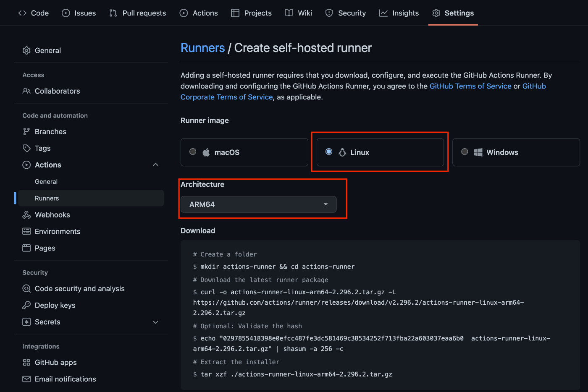Viewport: 588px width, 392px height.
Task: Click the Tags tag icon
Action: click(x=26, y=148)
